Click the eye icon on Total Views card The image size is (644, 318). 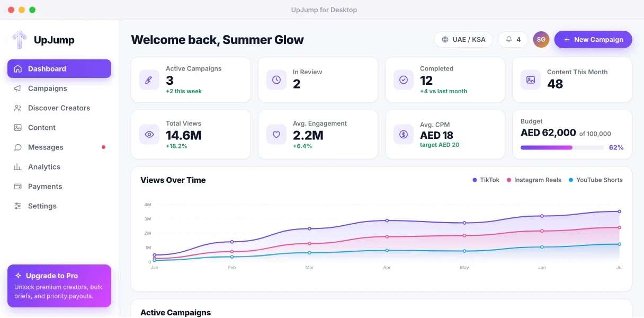pyautogui.click(x=149, y=135)
